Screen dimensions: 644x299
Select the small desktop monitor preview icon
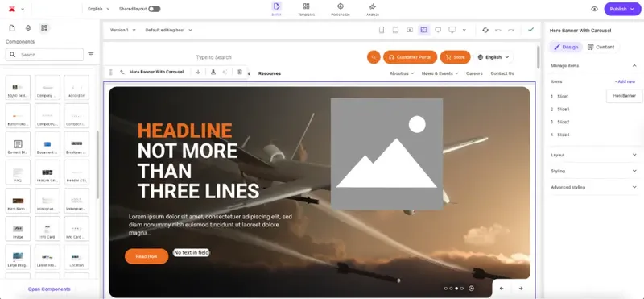(x=438, y=30)
